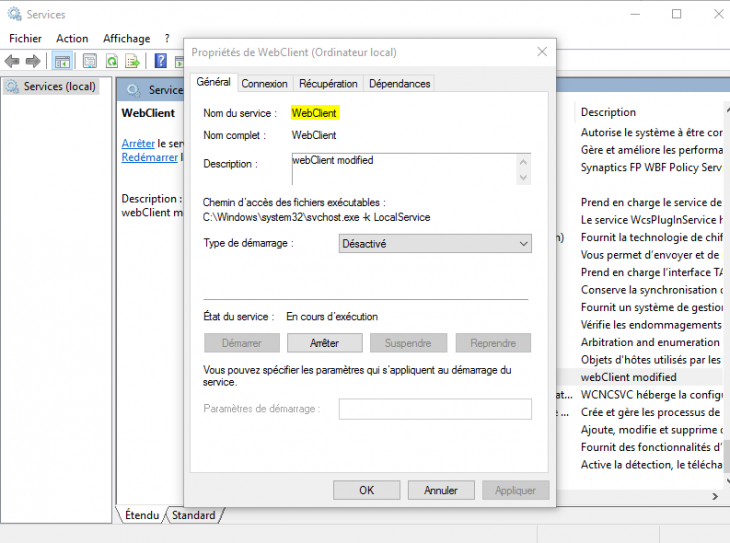Select the highlighted WebClient service name
This screenshot has width=730, height=543.
[x=314, y=113]
